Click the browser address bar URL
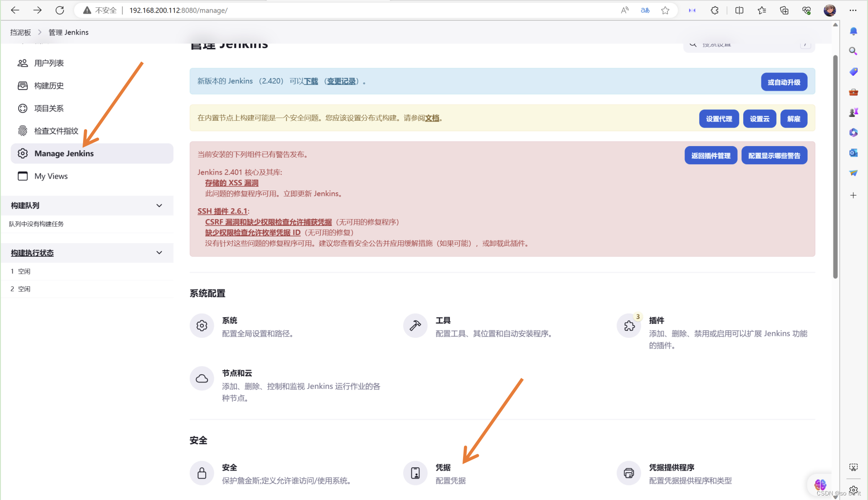Image resolution: width=868 pixels, height=500 pixels. [178, 10]
